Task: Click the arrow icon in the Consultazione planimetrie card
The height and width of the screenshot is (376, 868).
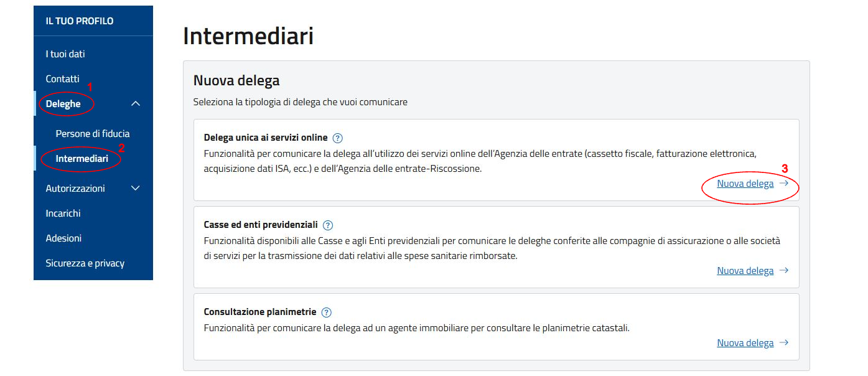Action: pyautogui.click(x=784, y=342)
